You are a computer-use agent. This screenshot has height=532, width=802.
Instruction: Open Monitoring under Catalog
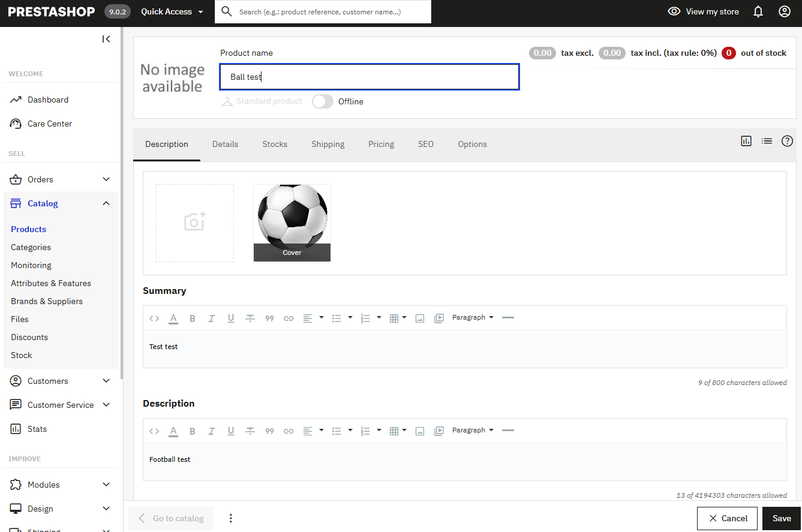[x=31, y=265]
